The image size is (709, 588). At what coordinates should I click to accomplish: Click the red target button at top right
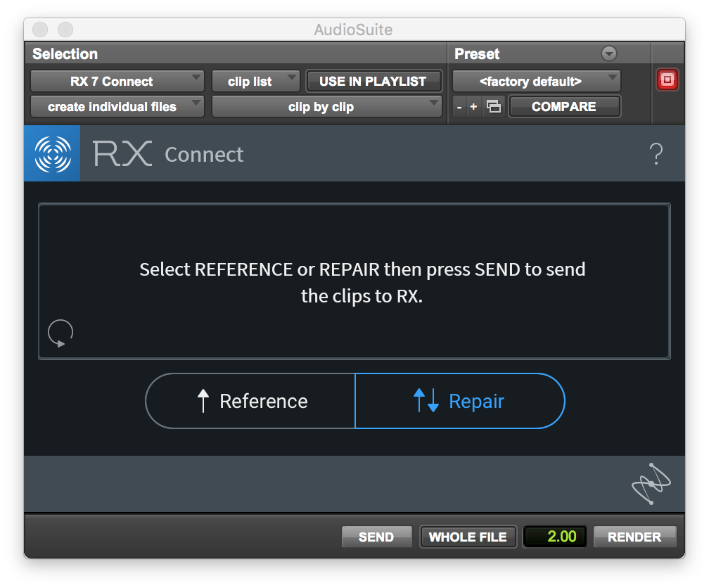(x=667, y=81)
